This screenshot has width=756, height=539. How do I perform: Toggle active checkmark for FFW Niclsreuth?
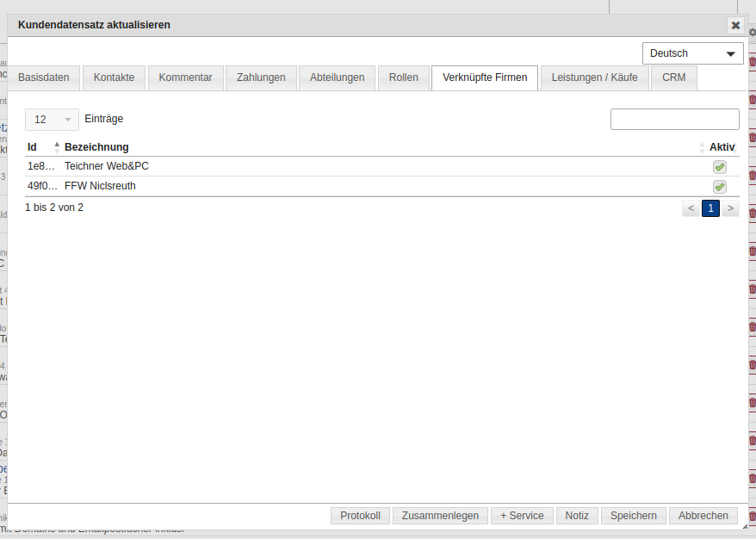[719, 186]
